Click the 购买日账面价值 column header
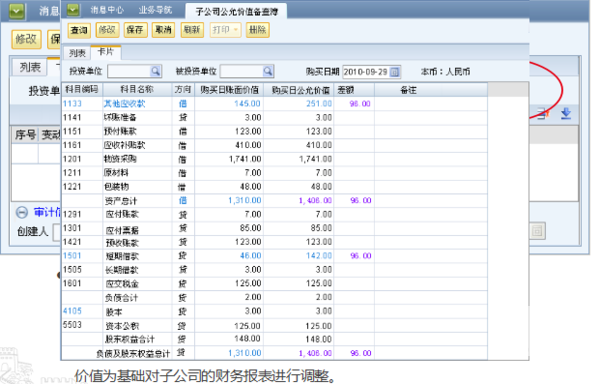 pyautogui.click(x=229, y=90)
